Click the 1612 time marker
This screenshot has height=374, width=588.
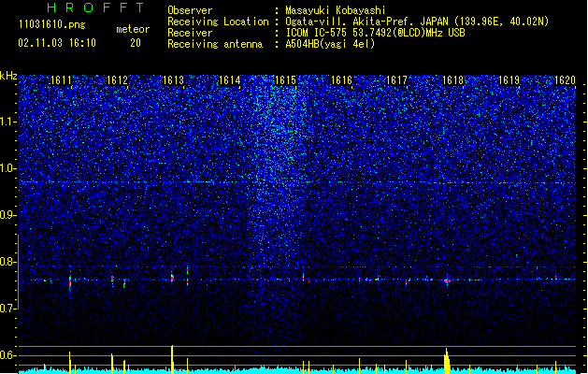[118, 80]
